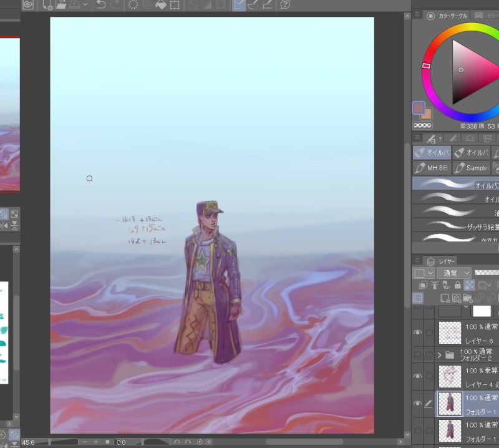
Task: Select the Sampled brush group
Action: pyautogui.click(x=472, y=167)
